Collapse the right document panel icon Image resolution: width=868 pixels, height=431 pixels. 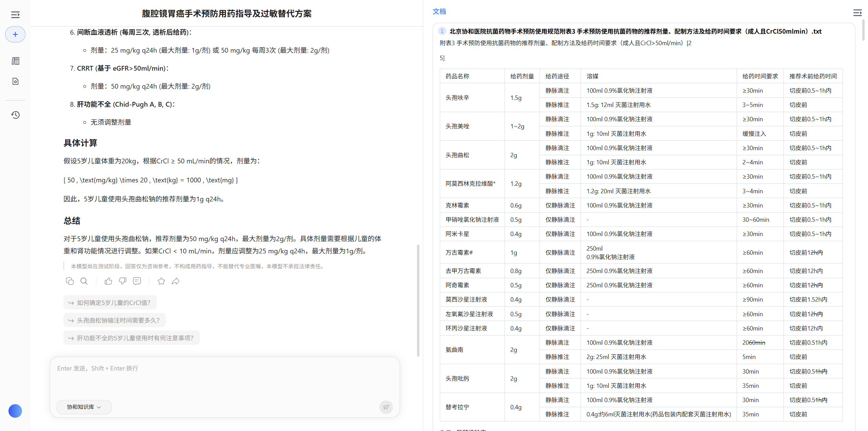857,13
